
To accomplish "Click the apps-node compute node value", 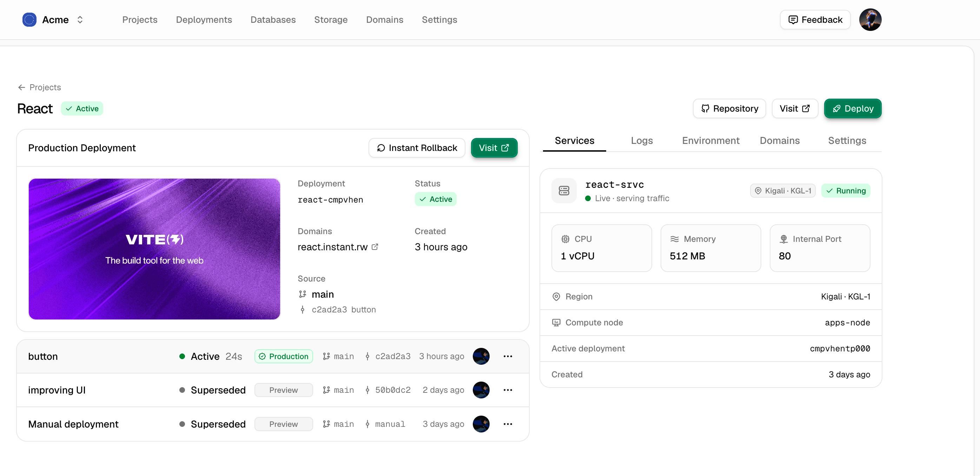I will [x=847, y=323].
